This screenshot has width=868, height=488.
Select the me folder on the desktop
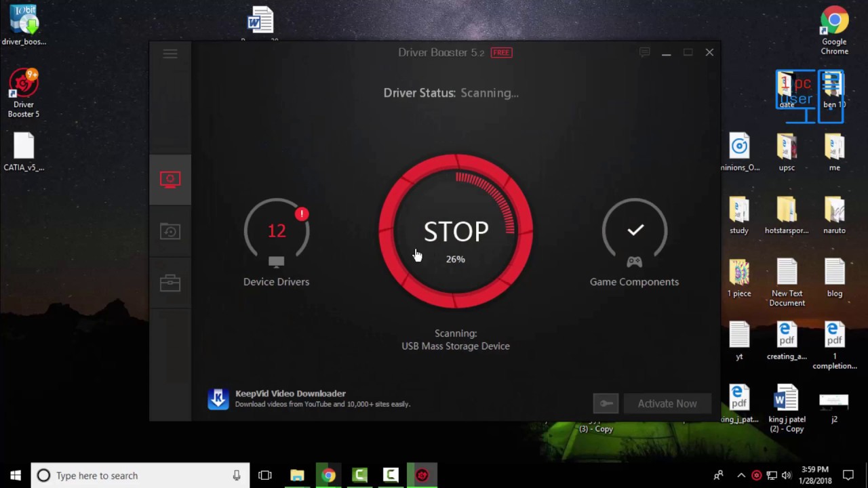834,152
